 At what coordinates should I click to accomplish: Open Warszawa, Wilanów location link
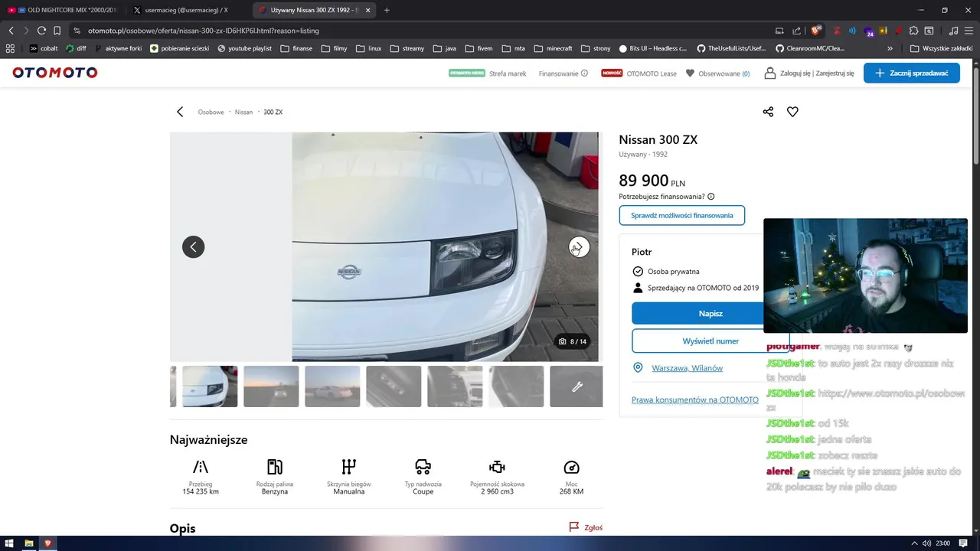(687, 368)
